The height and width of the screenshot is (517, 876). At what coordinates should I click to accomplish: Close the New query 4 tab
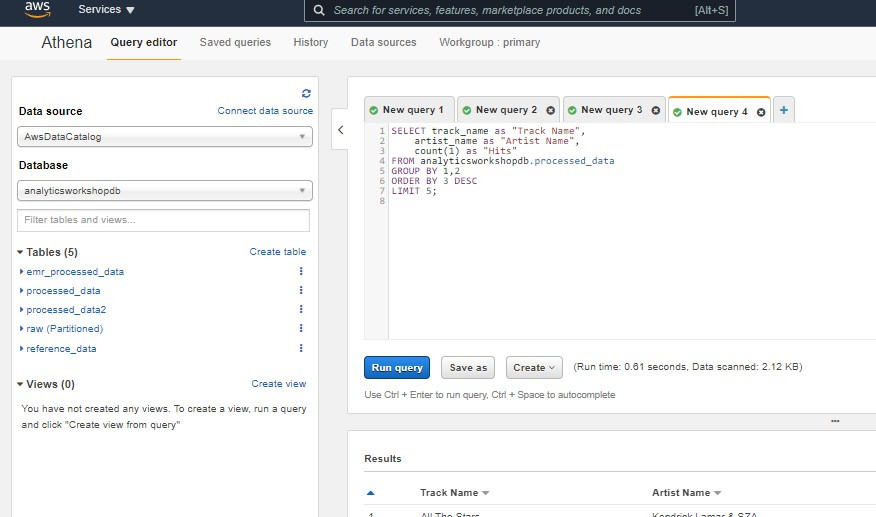(x=761, y=112)
